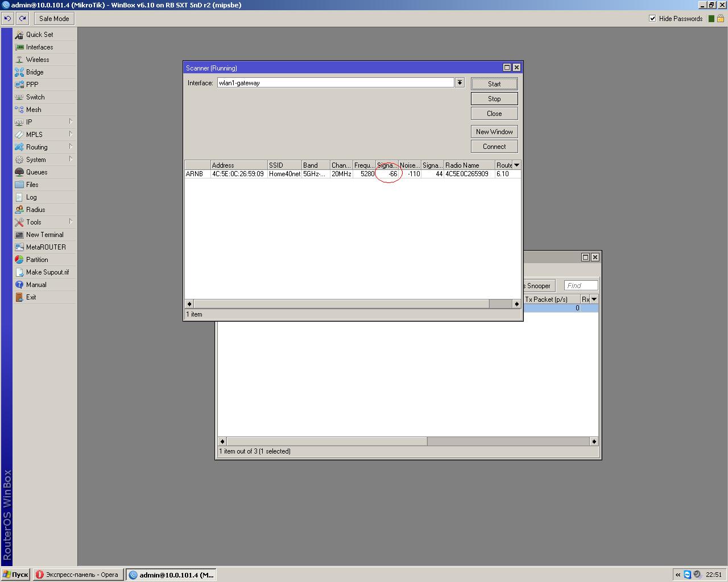This screenshot has width=728, height=582.
Task: Expand the IP submenu arrow
Action: click(71, 122)
